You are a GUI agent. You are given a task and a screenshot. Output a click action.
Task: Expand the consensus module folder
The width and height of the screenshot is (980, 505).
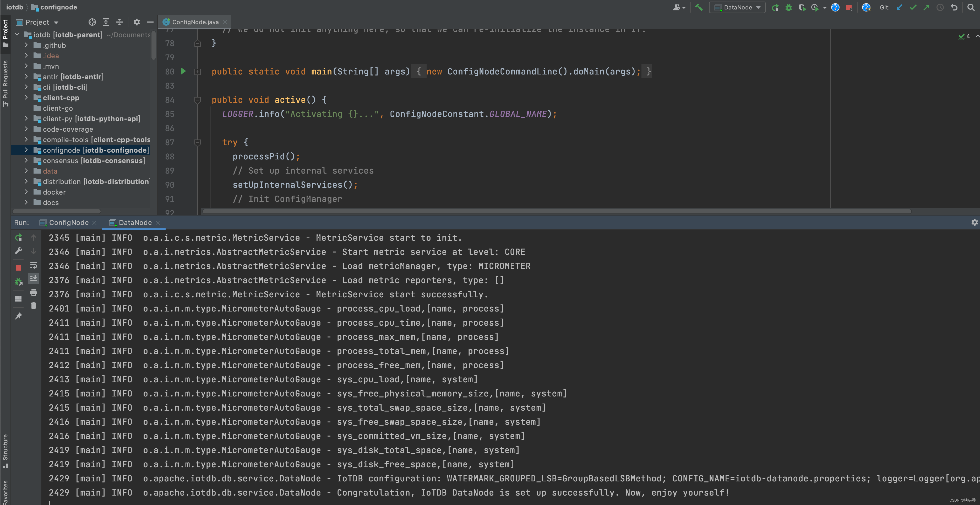[x=26, y=160]
